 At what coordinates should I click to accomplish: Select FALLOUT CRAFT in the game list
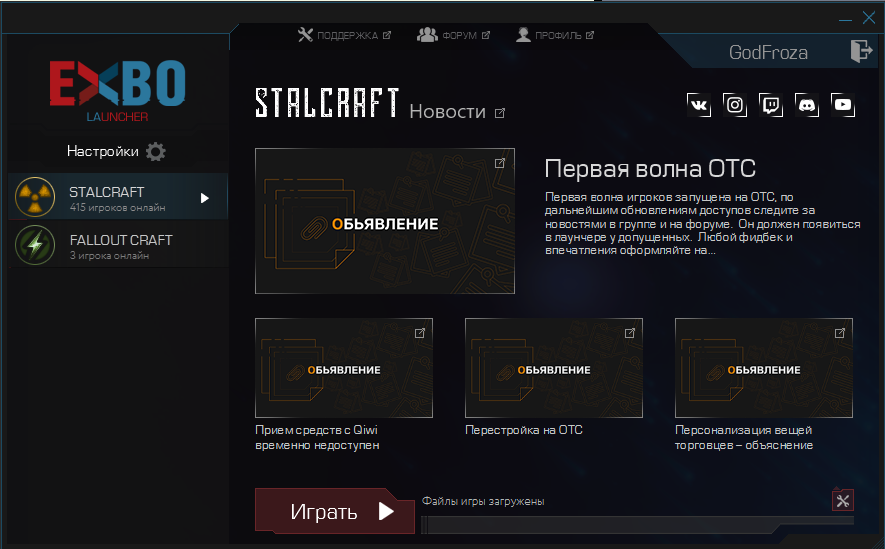tap(118, 245)
